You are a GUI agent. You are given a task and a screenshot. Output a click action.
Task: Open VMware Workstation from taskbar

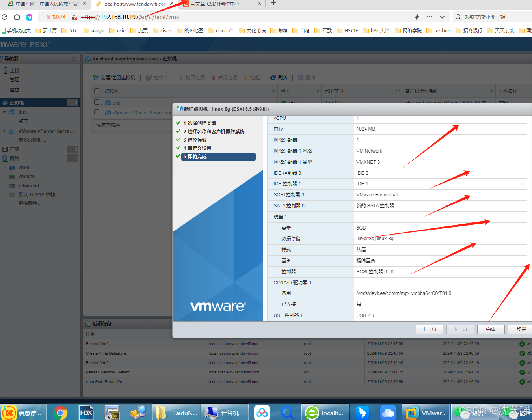pos(426,413)
